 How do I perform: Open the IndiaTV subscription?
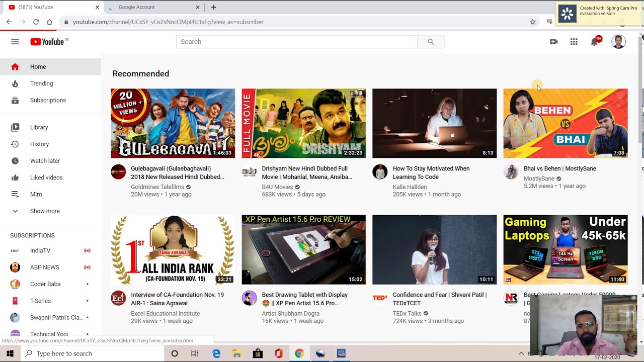50,250
